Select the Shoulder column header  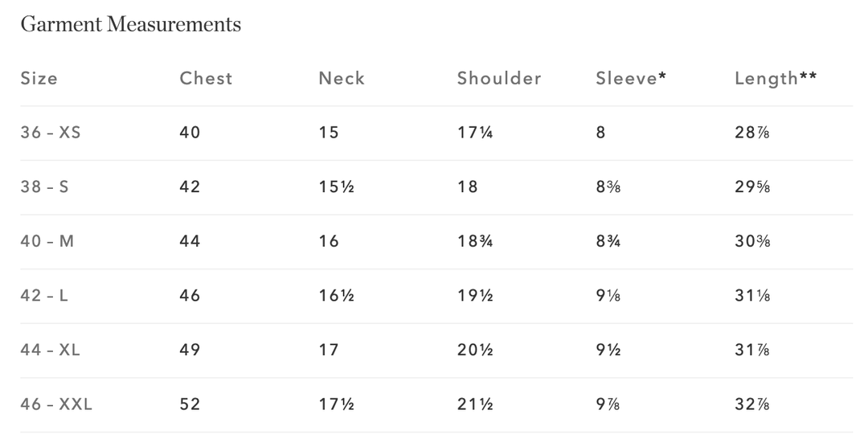click(x=499, y=79)
